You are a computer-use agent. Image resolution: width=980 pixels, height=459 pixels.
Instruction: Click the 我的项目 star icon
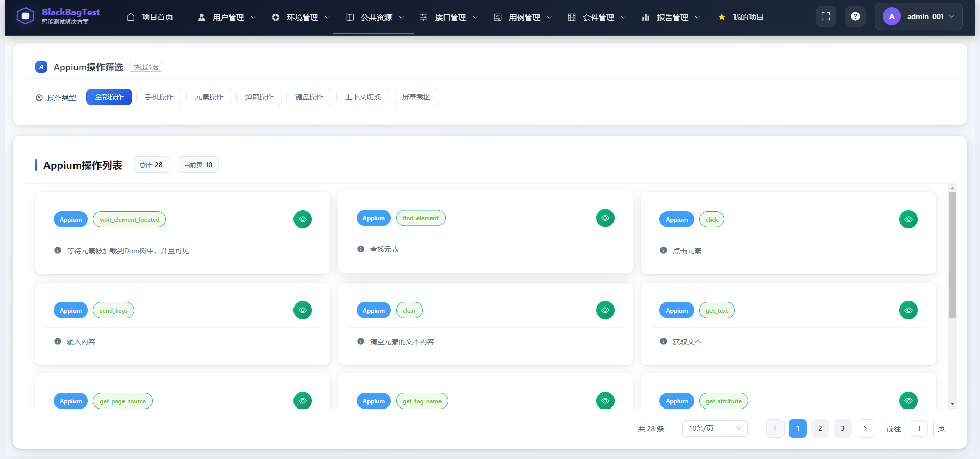coord(721,17)
